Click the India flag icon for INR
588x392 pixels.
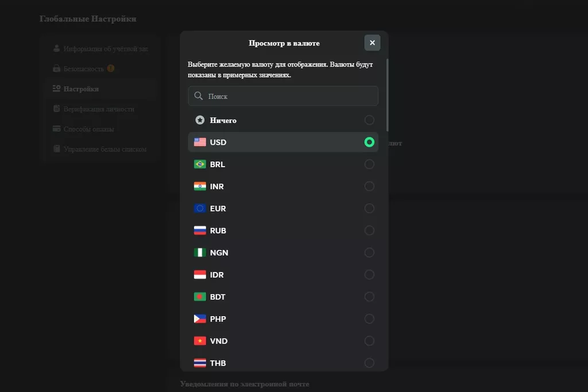200,186
